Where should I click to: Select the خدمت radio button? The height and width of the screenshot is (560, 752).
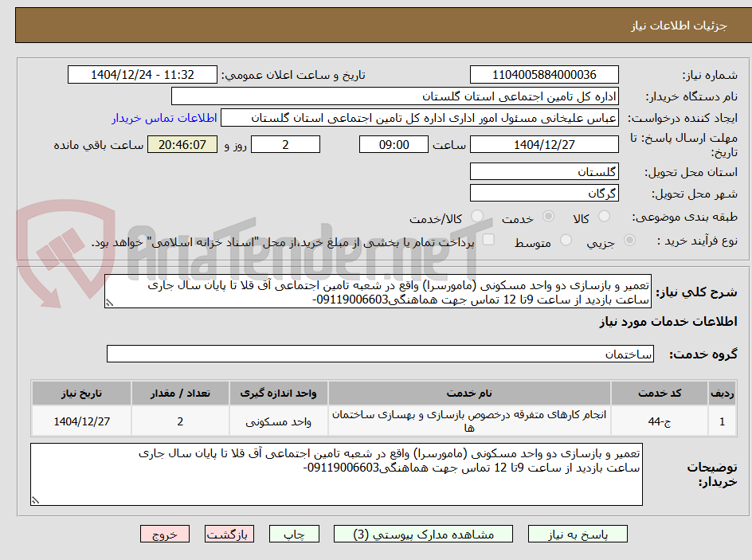(548, 217)
